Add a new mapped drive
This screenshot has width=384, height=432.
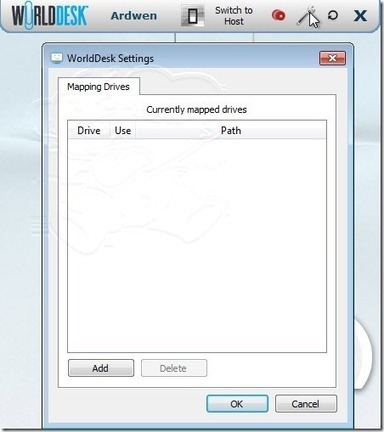coord(101,368)
